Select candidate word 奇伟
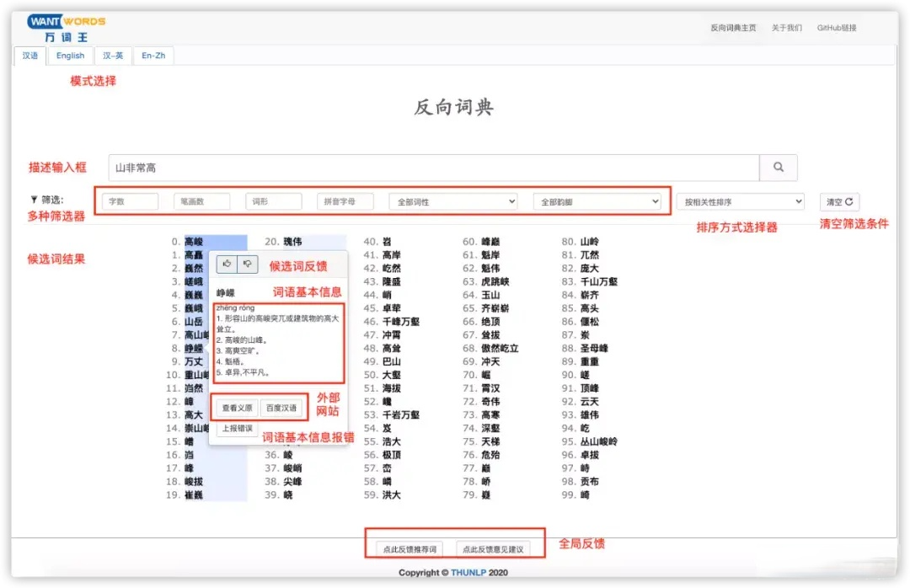910x588 pixels. tap(490, 402)
